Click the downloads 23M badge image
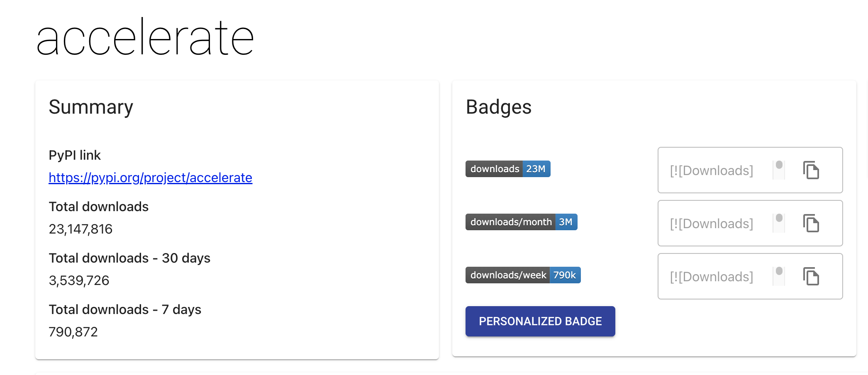This screenshot has height=375, width=868. pyautogui.click(x=507, y=169)
